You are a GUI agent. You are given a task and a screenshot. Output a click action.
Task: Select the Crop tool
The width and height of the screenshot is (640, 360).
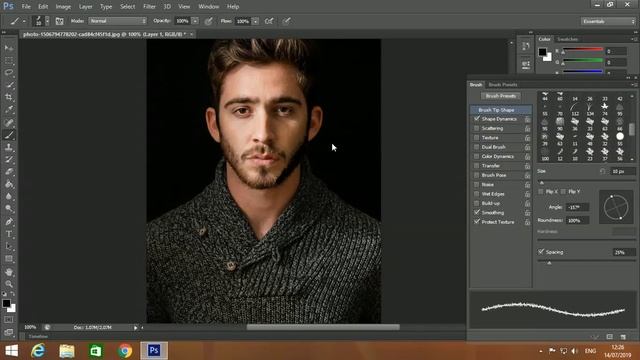point(9,97)
